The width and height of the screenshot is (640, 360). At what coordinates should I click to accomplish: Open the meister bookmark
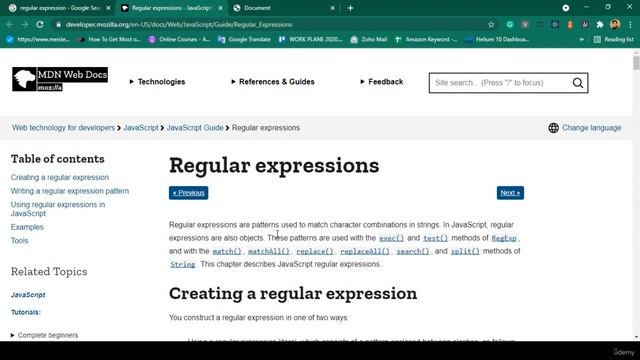(38, 39)
